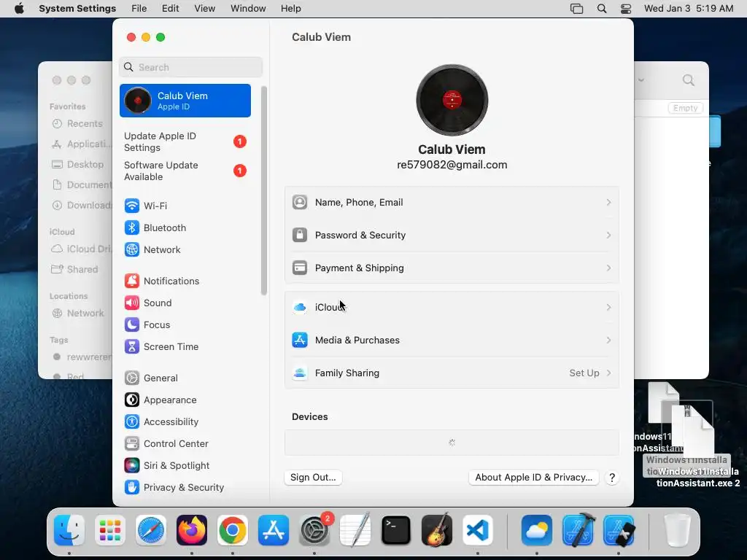Open Bluetooth settings pane
The width and height of the screenshot is (747, 560).
tap(155, 227)
